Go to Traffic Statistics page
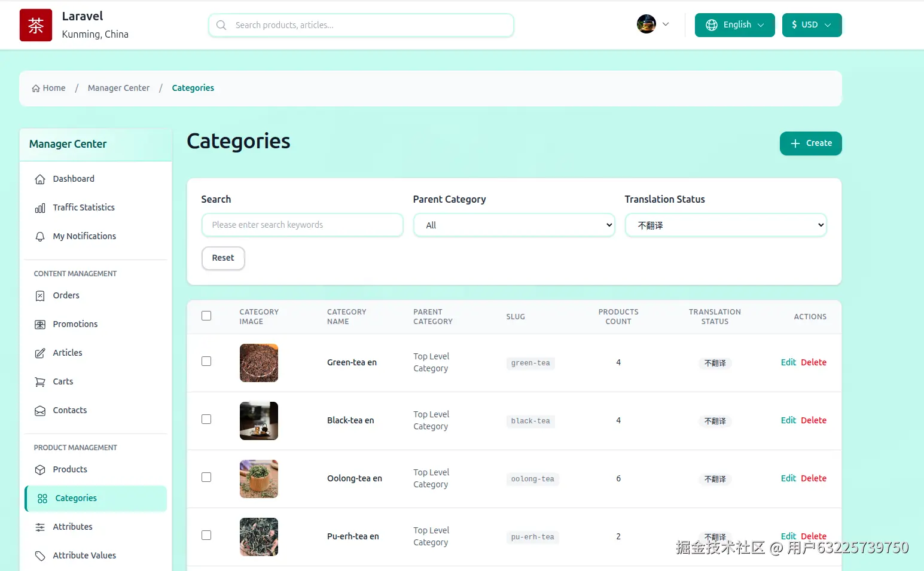This screenshot has height=571, width=924. 96,207
